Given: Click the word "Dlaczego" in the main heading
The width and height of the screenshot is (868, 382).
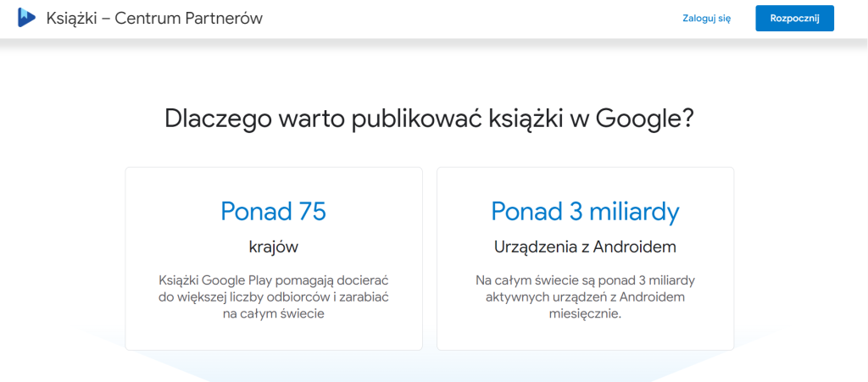Looking at the screenshot, I should pyautogui.click(x=217, y=118).
